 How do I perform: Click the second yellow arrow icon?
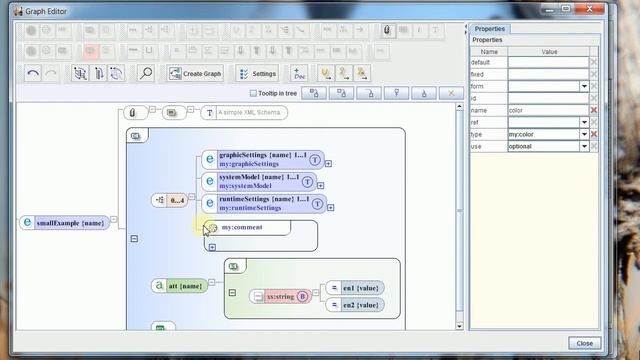(344, 73)
